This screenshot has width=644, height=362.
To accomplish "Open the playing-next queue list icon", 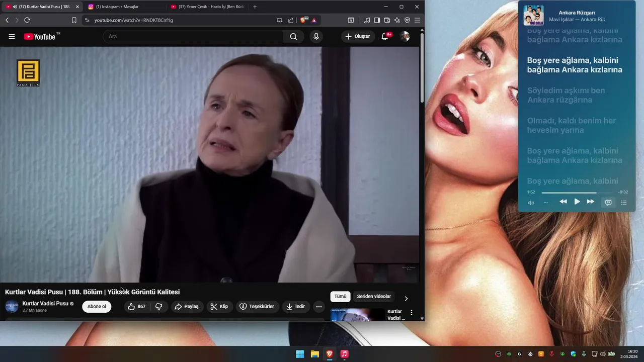I will coord(624,202).
